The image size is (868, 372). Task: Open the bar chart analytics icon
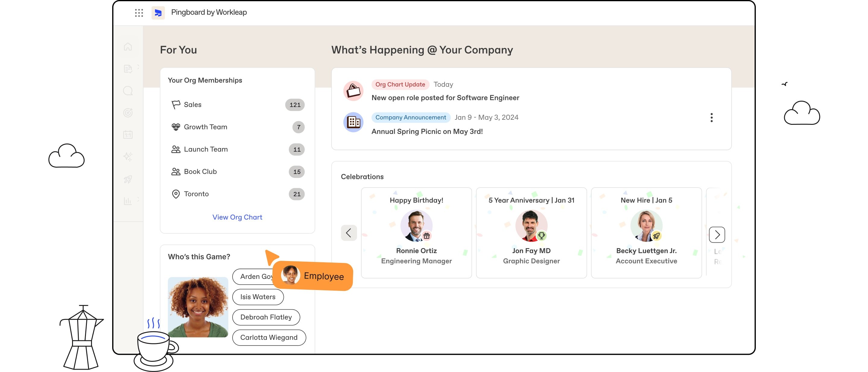pyautogui.click(x=128, y=201)
